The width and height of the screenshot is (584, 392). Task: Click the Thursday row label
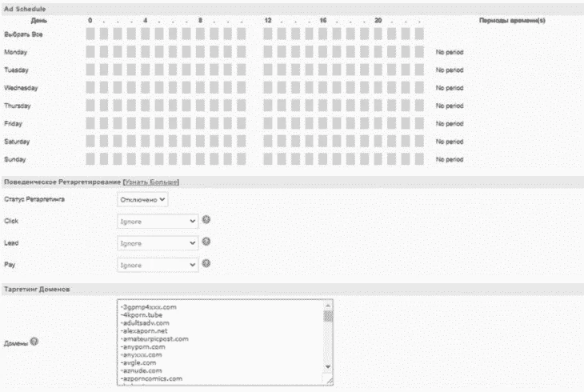[x=17, y=106]
